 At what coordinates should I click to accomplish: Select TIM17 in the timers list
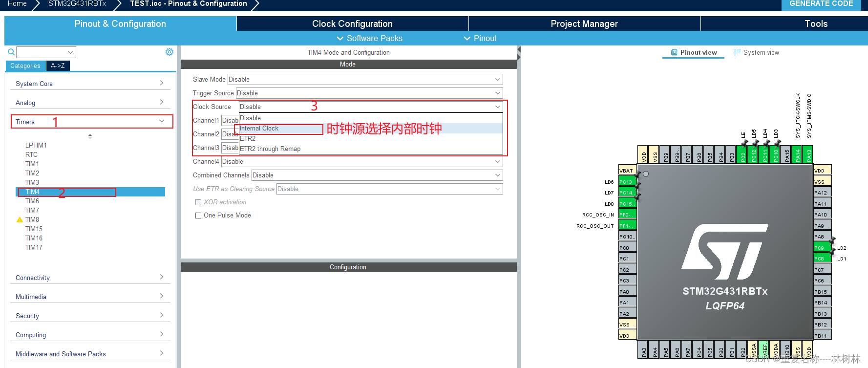click(x=34, y=247)
